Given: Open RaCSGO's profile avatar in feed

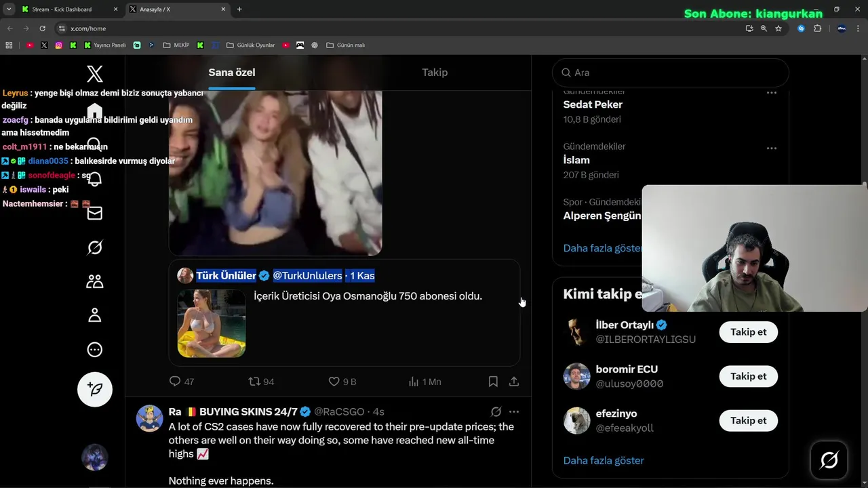Looking at the screenshot, I should coord(150,418).
